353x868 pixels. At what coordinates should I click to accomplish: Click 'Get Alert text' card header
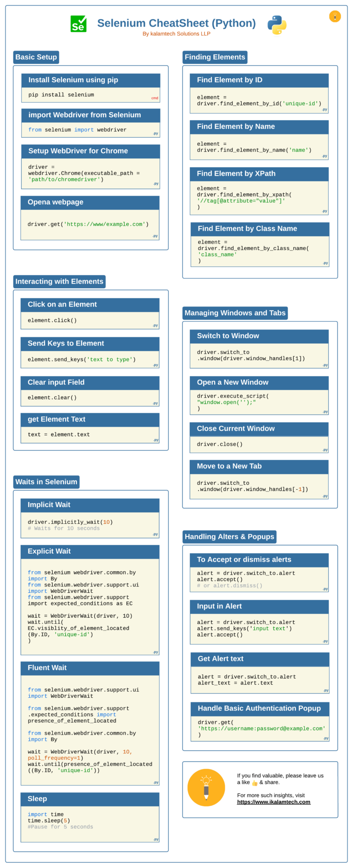coord(261,660)
